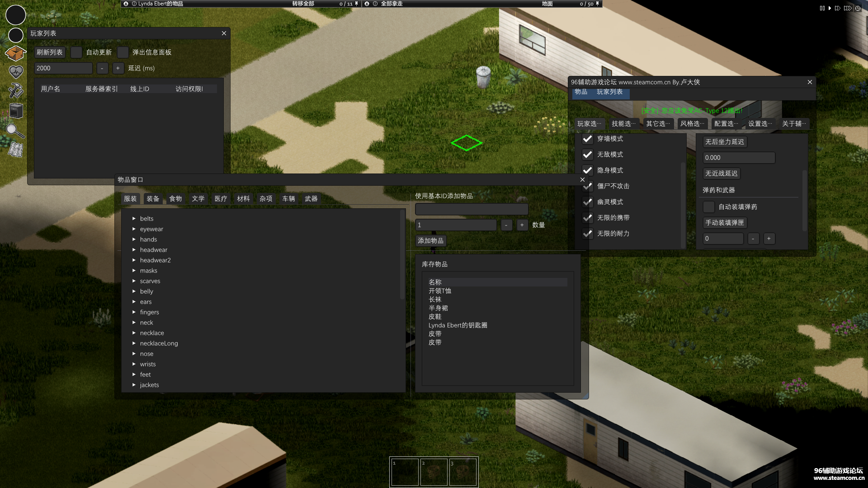This screenshot has height=488, width=868.
Task: Toggle 穿墙模式 checkbox
Action: (x=587, y=139)
